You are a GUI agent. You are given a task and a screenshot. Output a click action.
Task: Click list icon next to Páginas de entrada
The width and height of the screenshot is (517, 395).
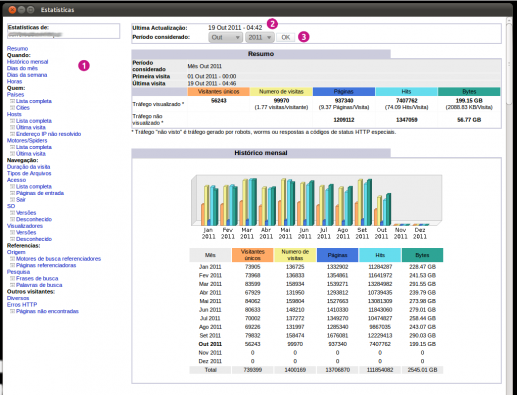12,193
